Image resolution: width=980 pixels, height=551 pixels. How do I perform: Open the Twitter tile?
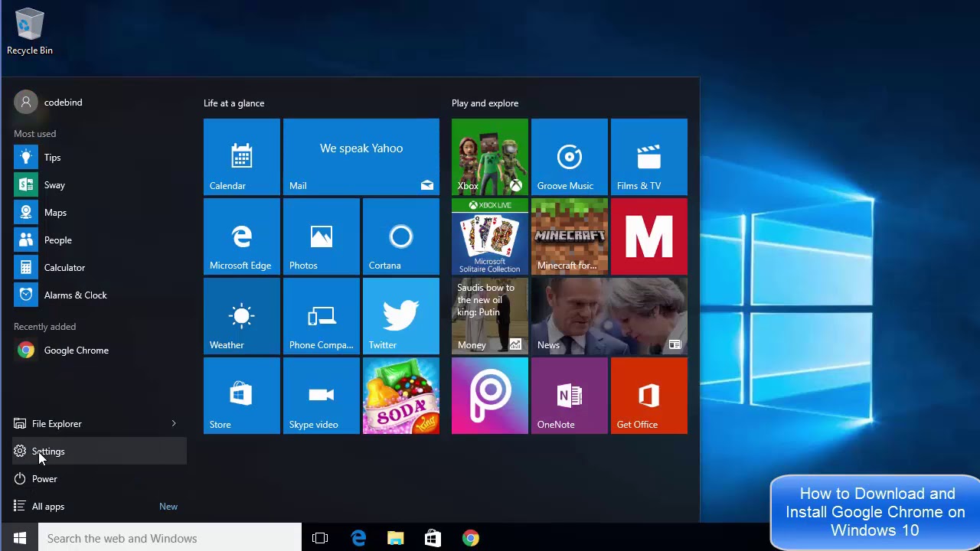click(x=401, y=316)
